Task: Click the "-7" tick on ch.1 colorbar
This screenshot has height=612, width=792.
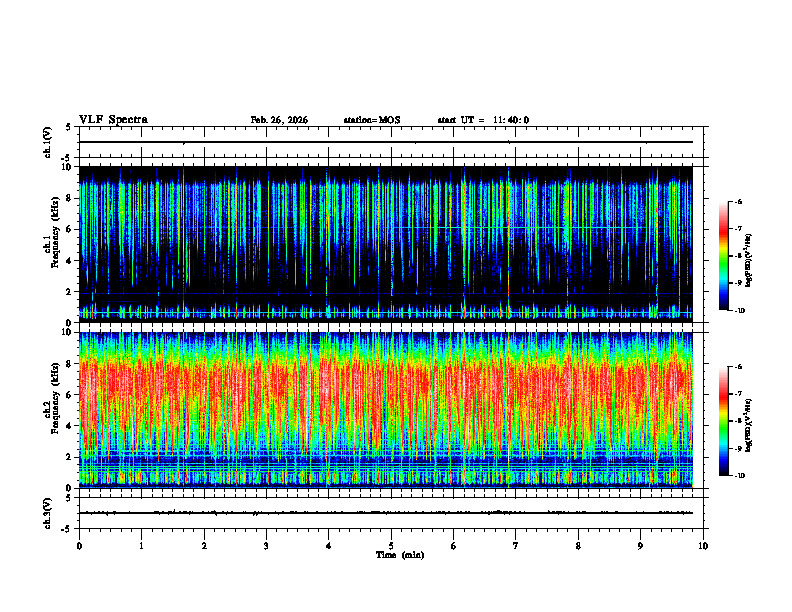Action: pos(738,229)
